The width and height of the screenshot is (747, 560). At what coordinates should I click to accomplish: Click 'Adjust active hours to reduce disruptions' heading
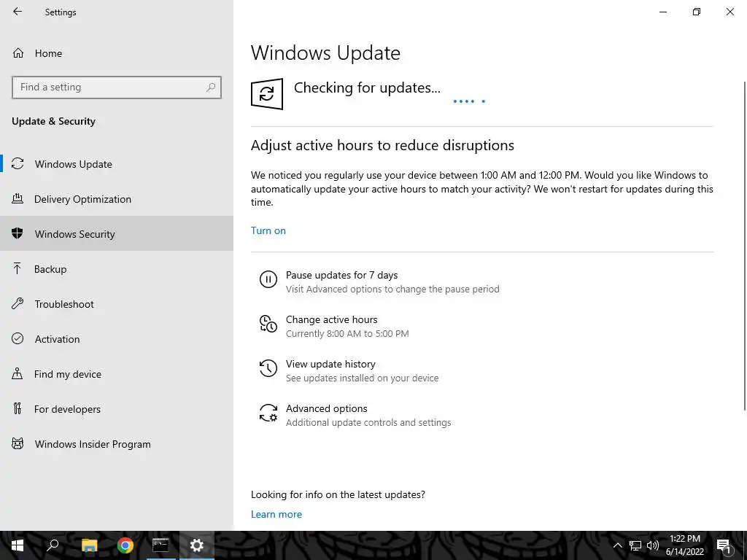[382, 145]
